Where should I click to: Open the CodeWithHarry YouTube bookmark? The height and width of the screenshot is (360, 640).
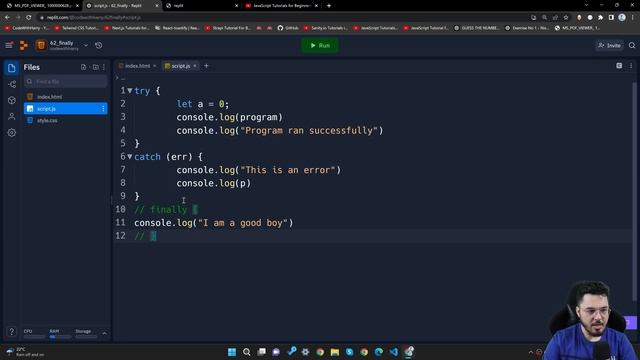point(27,28)
